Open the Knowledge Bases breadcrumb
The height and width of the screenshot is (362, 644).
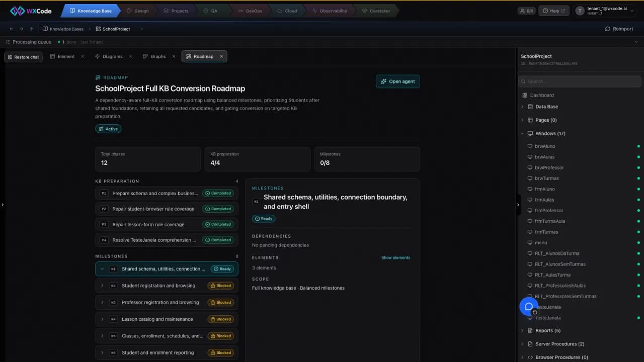pyautogui.click(x=63, y=29)
